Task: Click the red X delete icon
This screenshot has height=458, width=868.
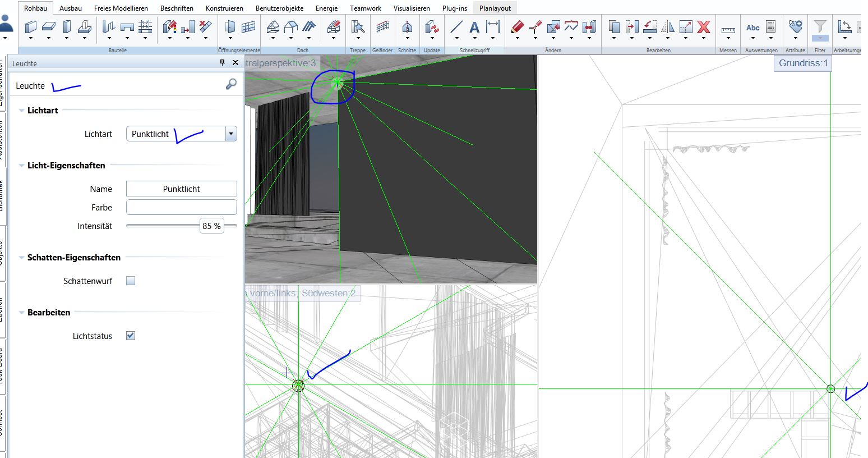Action: 704,26
